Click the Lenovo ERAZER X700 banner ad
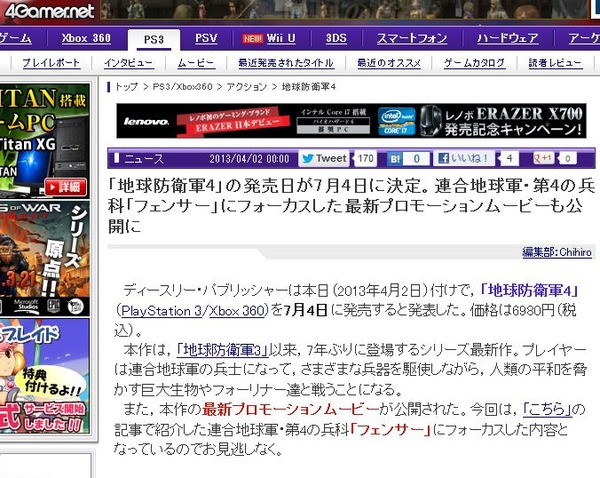This screenshot has width=600, height=478. point(351,121)
